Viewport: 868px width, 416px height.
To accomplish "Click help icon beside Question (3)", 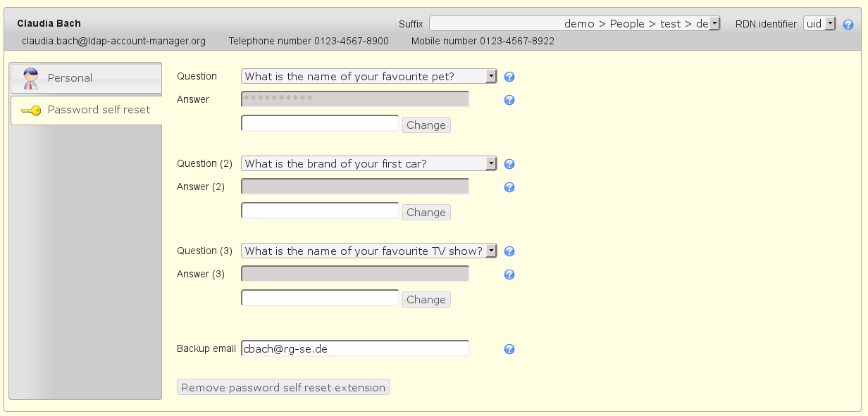I will (509, 251).
